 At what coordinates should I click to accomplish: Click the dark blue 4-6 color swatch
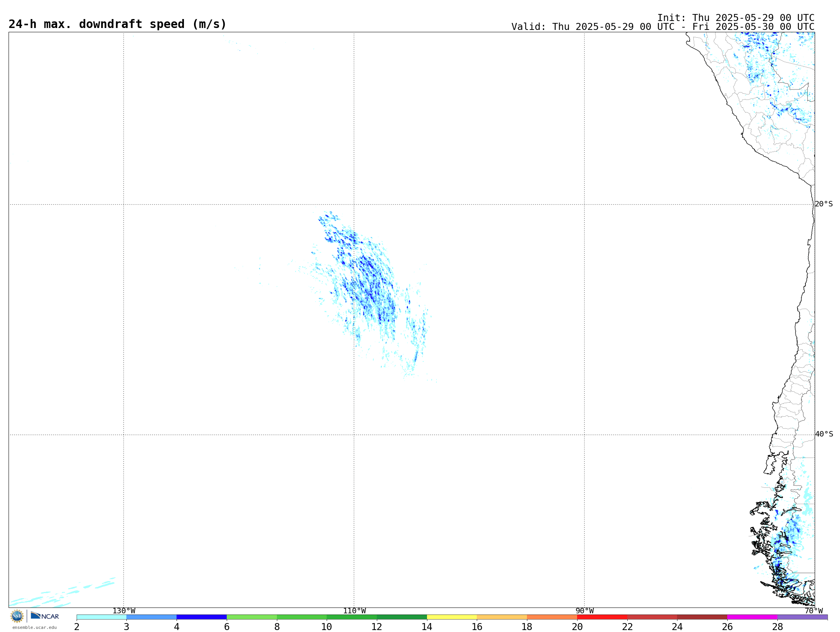[x=201, y=617]
